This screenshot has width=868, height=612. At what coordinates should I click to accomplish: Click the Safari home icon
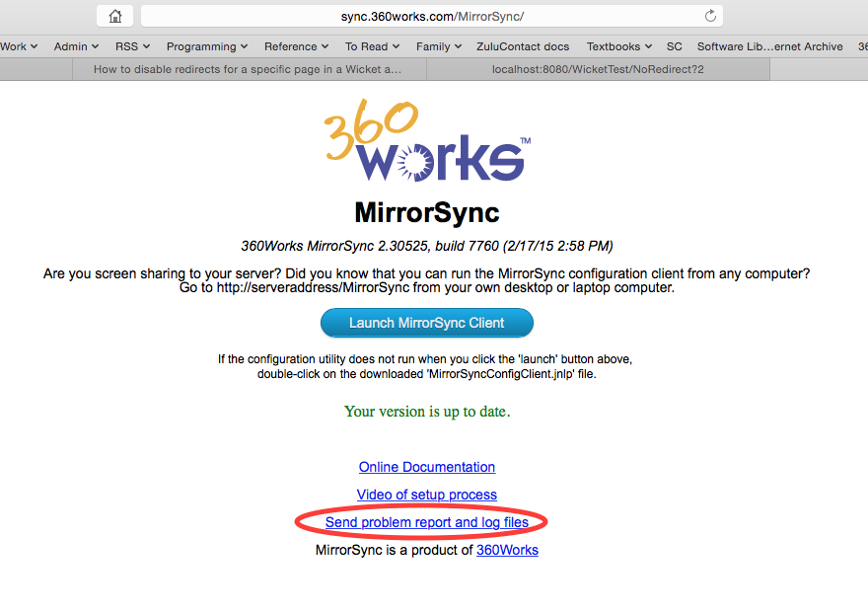click(x=114, y=16)
